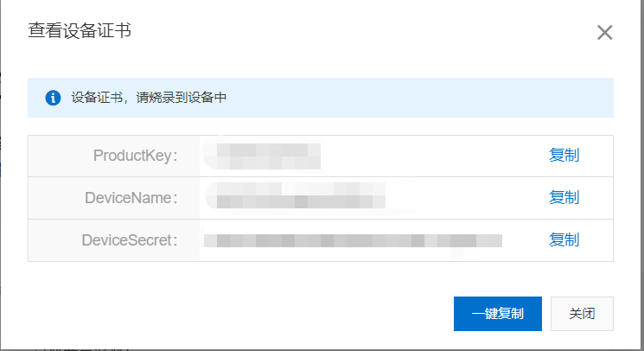Viewport: 644px width, 351px height.
Task: Click the DeviceName field label
Action: tap(131, 198)
